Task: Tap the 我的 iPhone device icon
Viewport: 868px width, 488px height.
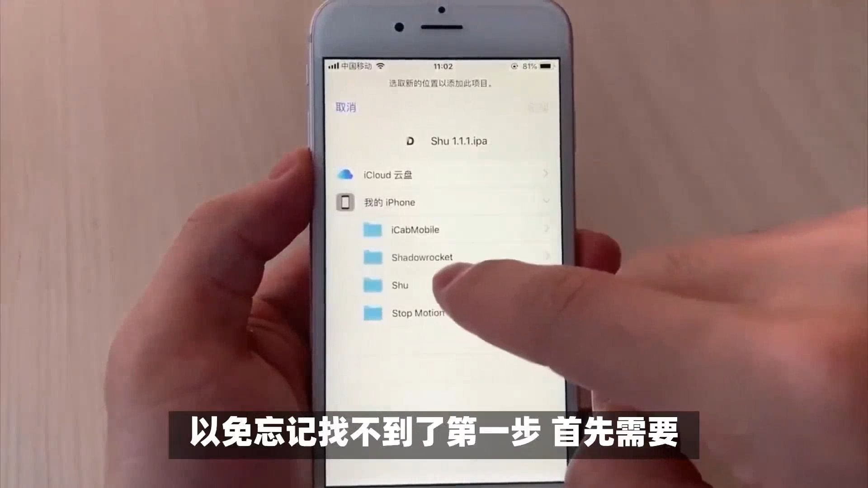Action: coord(346,202)
